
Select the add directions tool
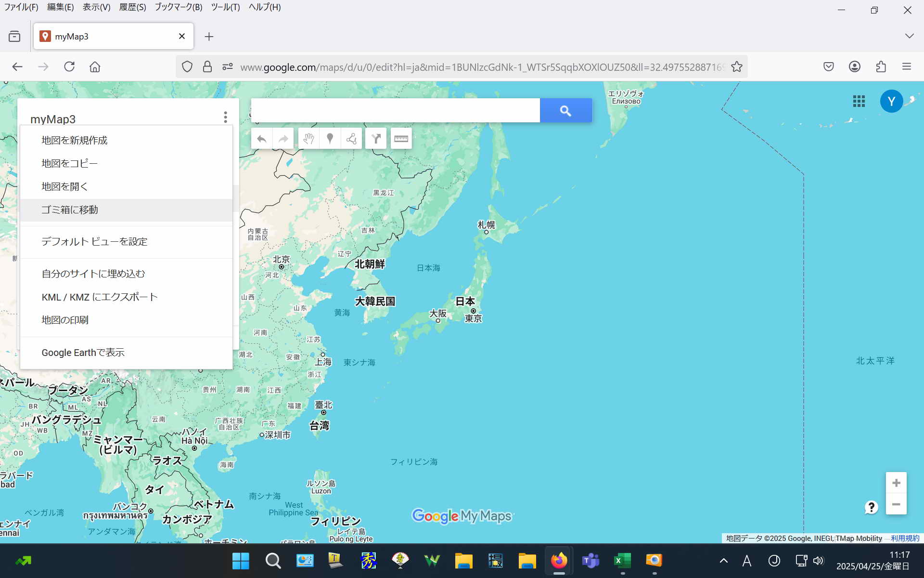pos(376,139)
